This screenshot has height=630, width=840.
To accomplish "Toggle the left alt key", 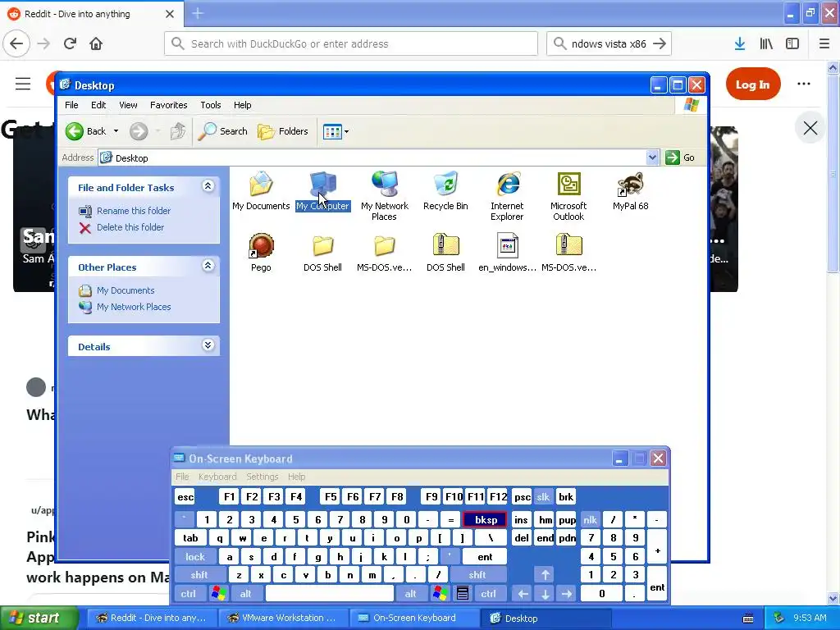I will (245, 594).
